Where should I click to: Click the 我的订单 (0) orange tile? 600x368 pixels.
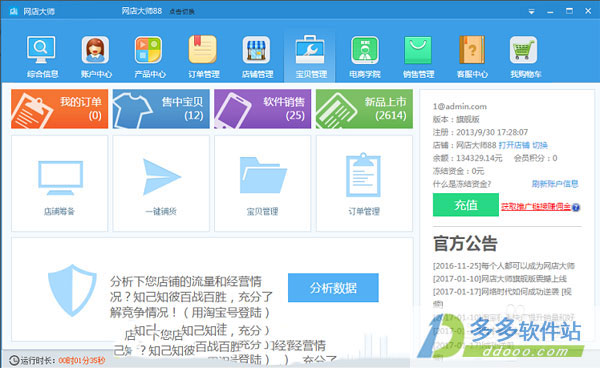[x=59, y=109]
